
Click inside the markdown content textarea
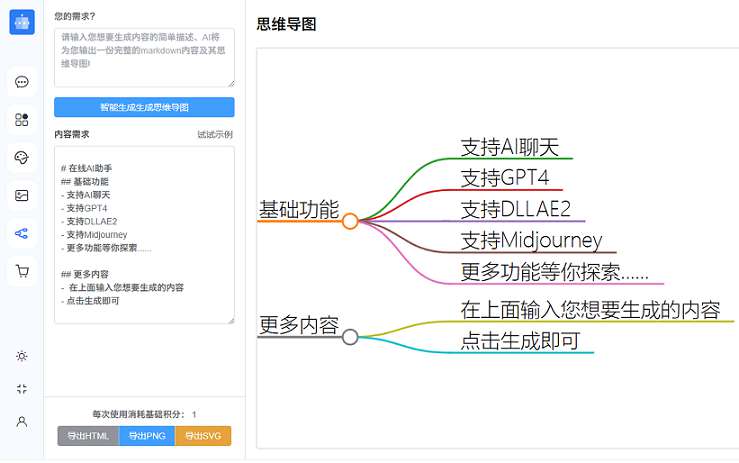[144, 235]
